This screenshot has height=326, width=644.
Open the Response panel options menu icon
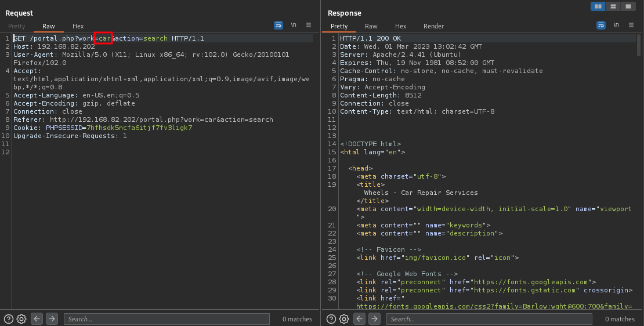click(x=631, y=25)
